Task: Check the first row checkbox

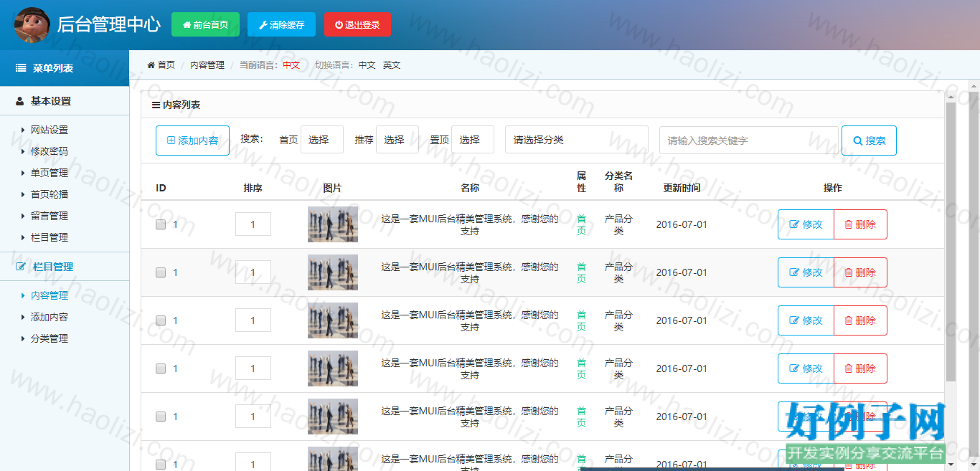Action: coord(161,224)
